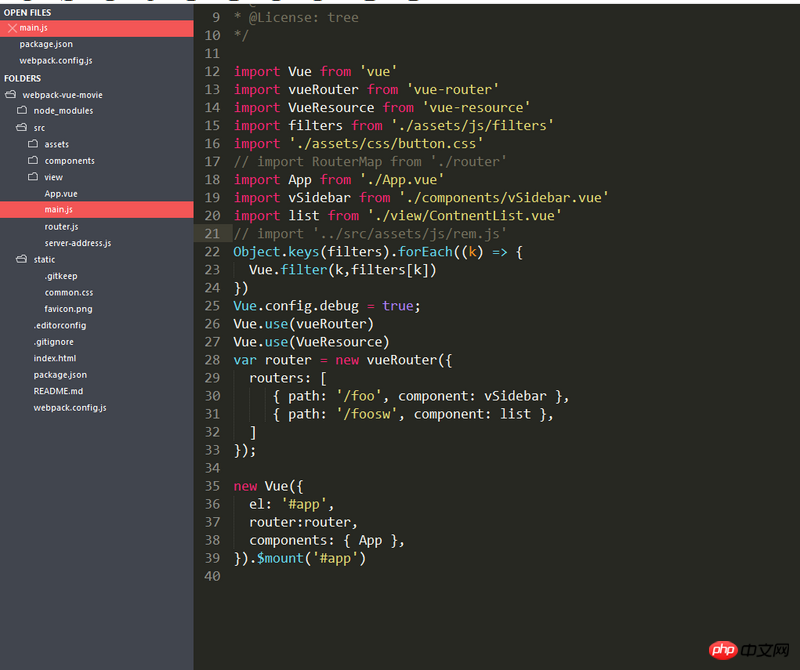
Task: Click the components folder icon
Action: click(33, 161)
